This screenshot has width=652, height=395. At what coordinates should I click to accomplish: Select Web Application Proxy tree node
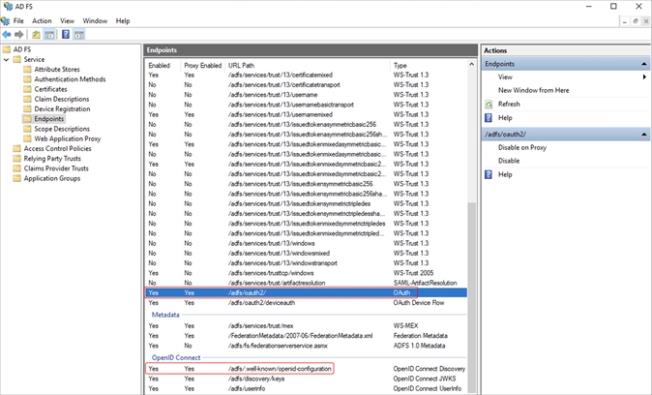tap(67, 138)
